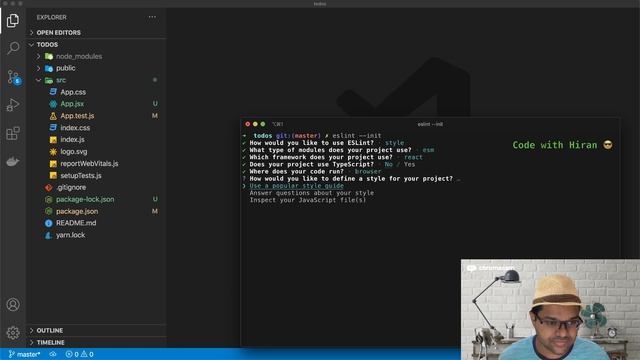The height and width of the screenshot is (360, 640).
Task: Click the App.css file icon
Action: coord(53,92)
